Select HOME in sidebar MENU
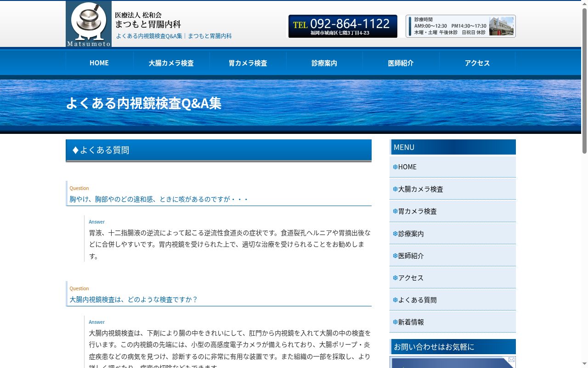588x368 pixels. 452,167
